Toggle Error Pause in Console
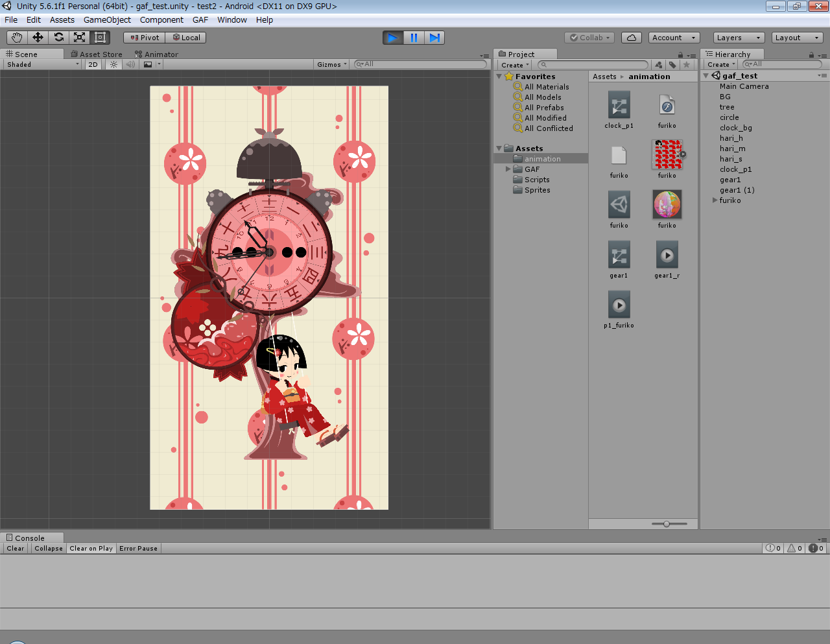This screenshot has height=644, width=830. click(x=138, y=548)
